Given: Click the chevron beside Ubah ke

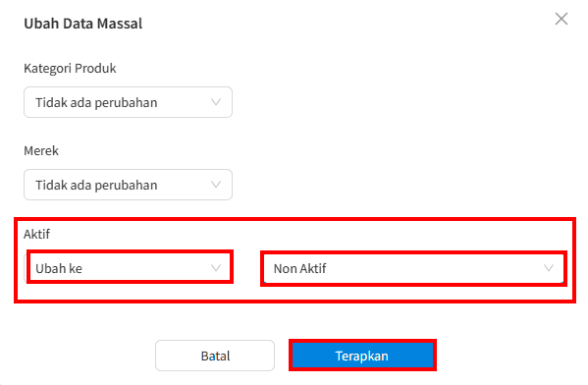Looking at the screenshot, I should point(216,268).
